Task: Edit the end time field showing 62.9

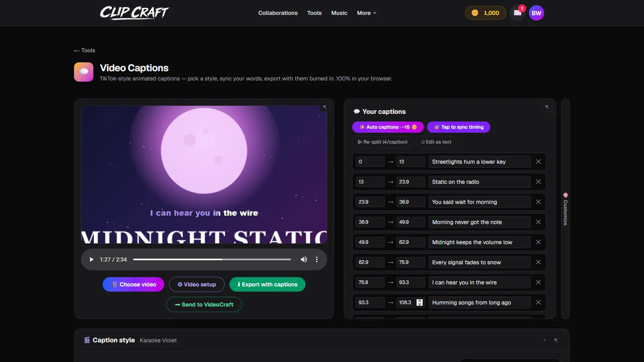Action: [x=411, y=242]
